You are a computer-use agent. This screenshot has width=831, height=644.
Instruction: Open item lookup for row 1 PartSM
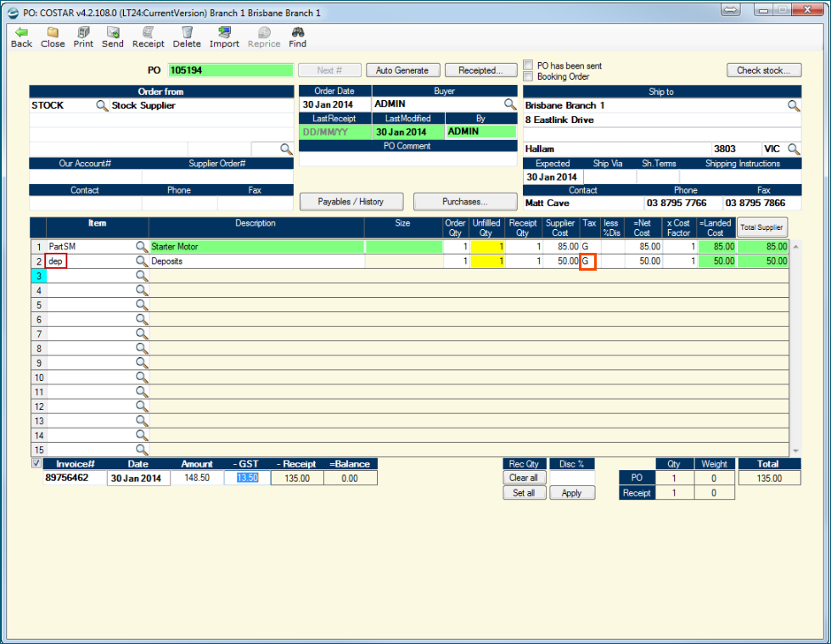(141, 246)
